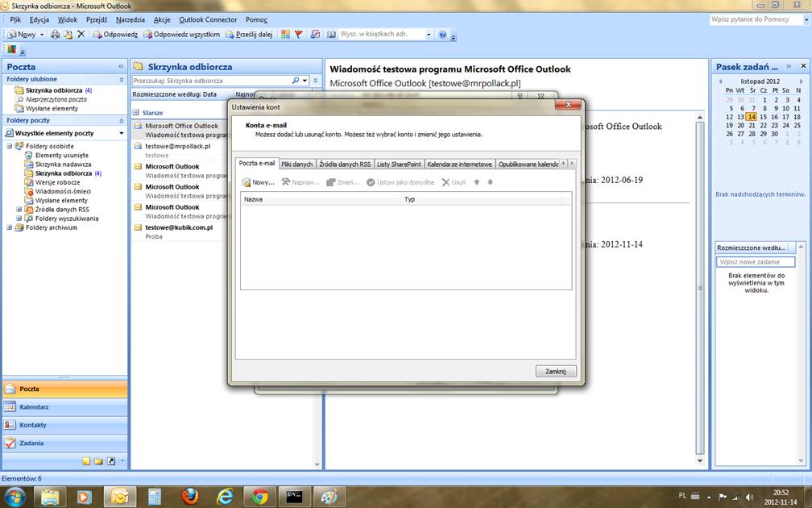Viewport: 812px width, 508px height.
Task: Click the Wpisz nowe zadanie field
Action: pyautogui.click(x=755, y=262)
